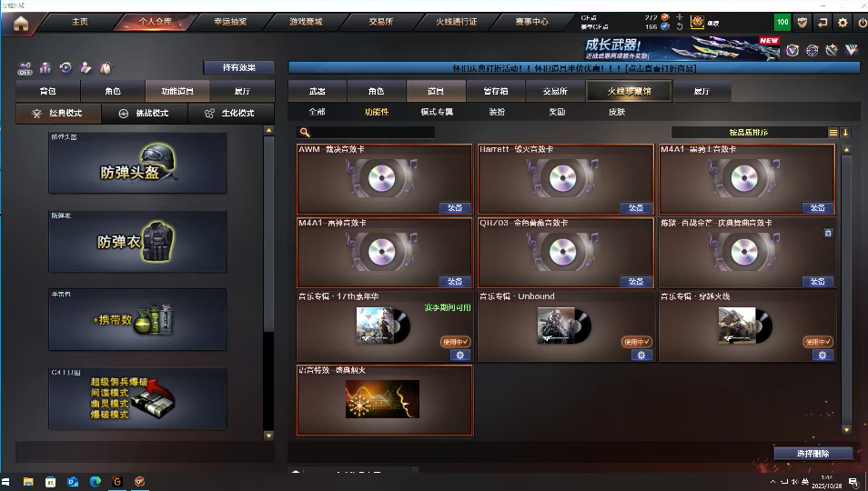The width and height of the screenshot is (868, 491).
Task: Select the 经典模式 mode tab
Action: click(58, 114)
